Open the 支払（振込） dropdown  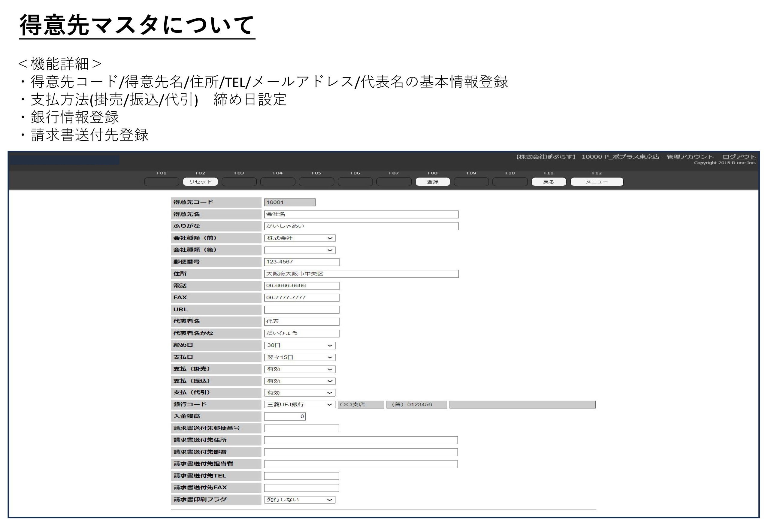click(x=300, y=381)
